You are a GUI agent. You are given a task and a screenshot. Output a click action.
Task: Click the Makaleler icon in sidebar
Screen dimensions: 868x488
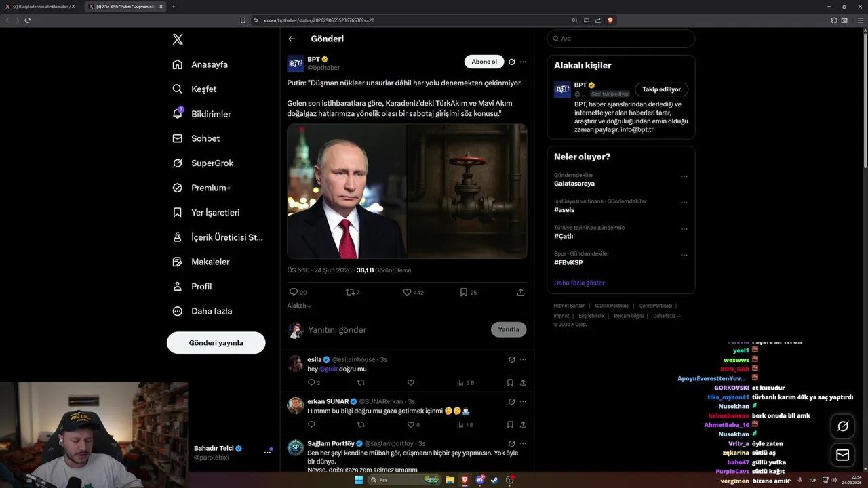click(177, 262)
